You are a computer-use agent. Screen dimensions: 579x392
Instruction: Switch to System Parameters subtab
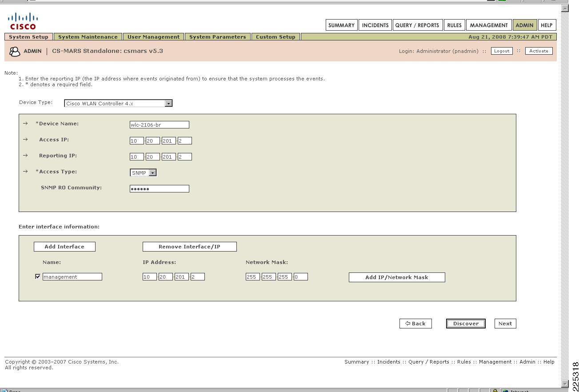click(218, 37)
